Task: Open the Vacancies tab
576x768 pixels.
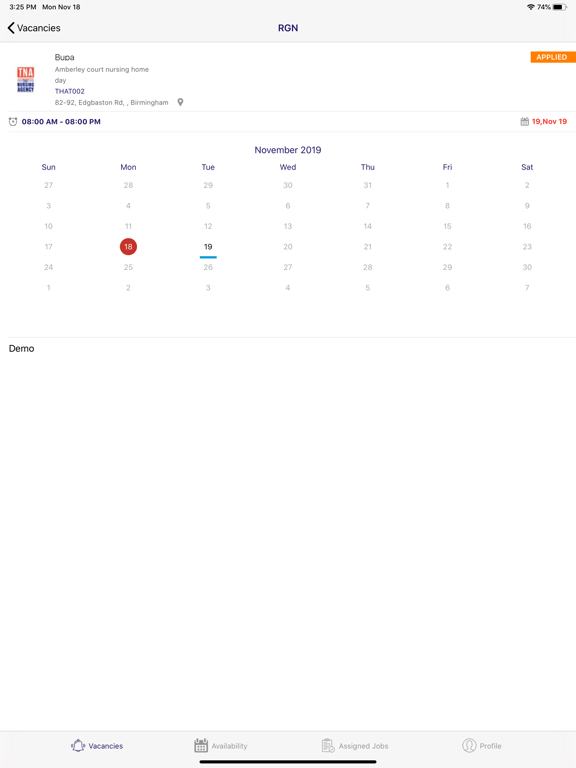Action: (97, 746)
